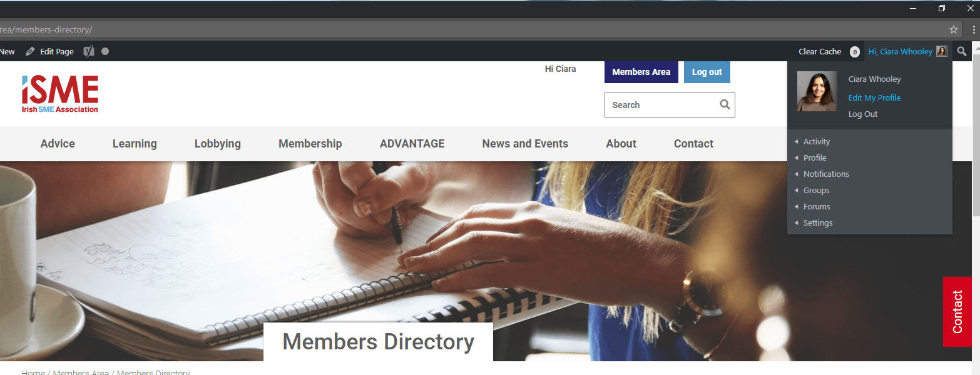Click into the Search input field
Viewport: 980px width, 375px height.
[x=660, y=105]
